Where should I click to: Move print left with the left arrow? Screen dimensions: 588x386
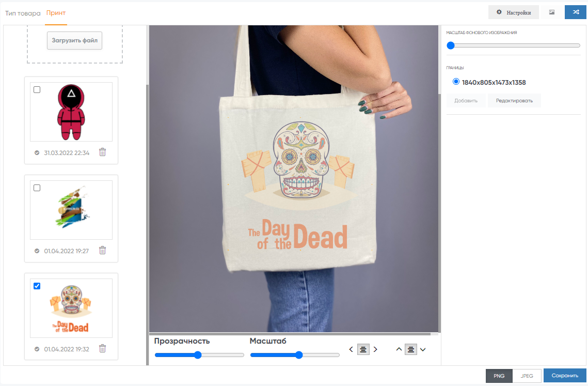point(351,350)
